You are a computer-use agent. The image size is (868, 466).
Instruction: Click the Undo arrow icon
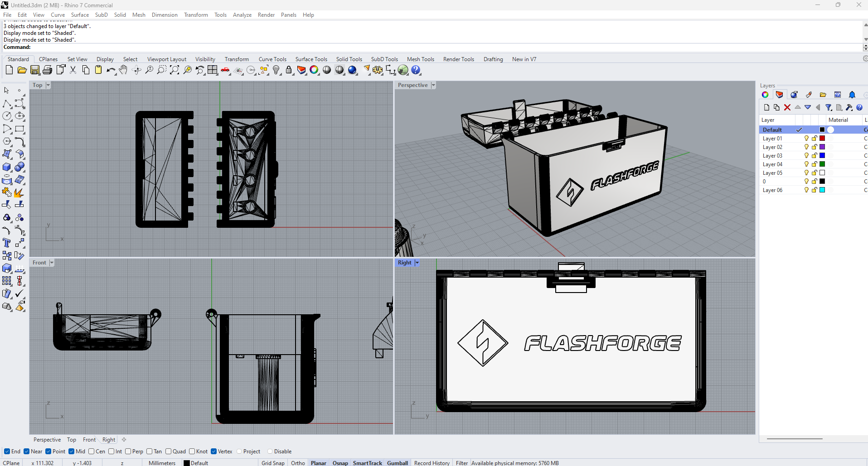coord(111,70)
